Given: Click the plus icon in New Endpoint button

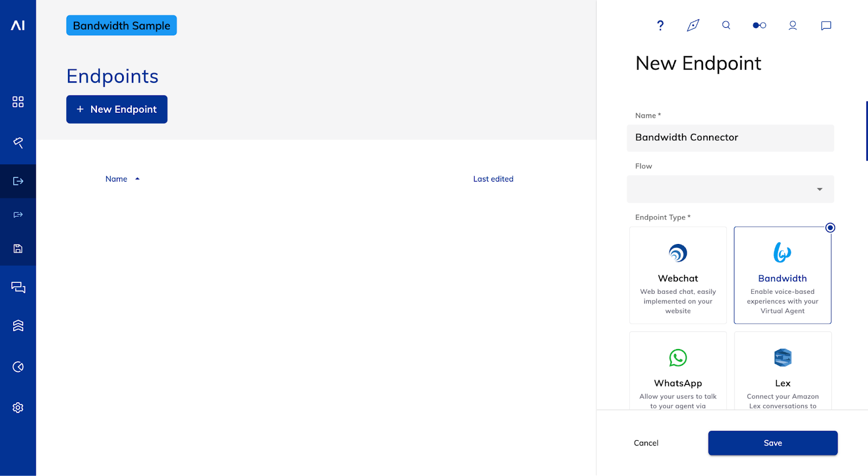Looking at the screenshot, I should point(80,110).
